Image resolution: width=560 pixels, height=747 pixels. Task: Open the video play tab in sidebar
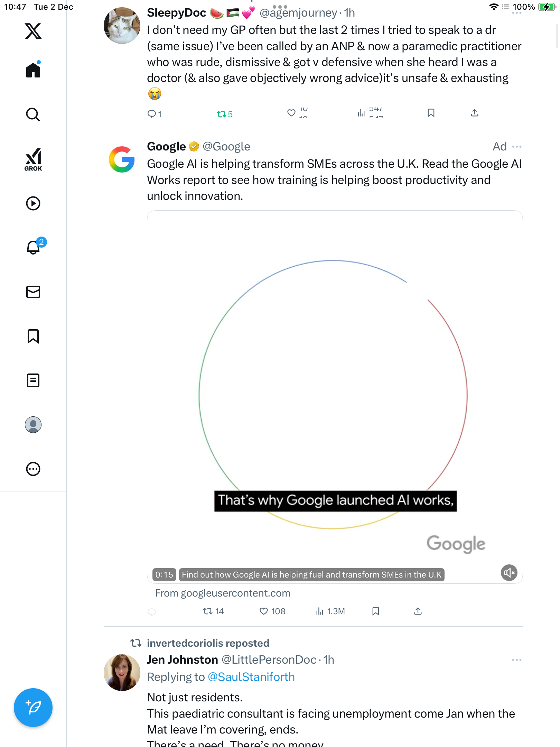tap(33, 203)
